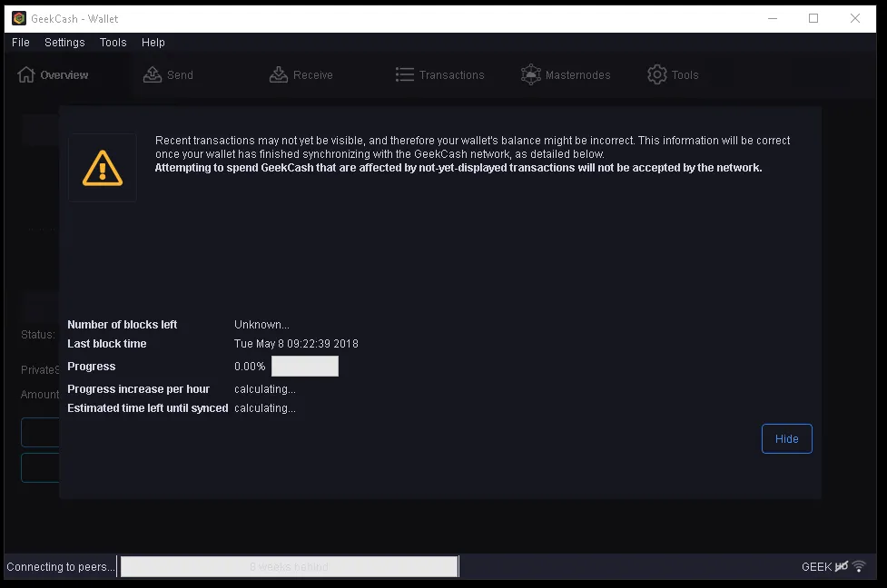Open the Help menu
The image size is (887, 588).
click(153, 43)
